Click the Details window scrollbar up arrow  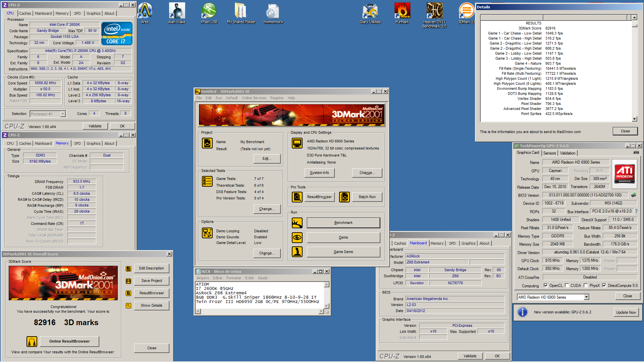tap(634, 17)
